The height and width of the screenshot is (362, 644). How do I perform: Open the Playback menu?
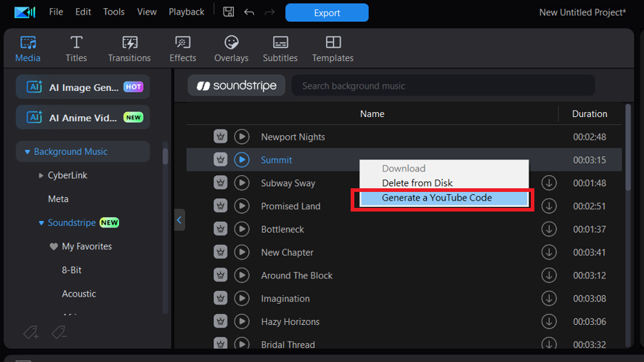coord(187,12)
